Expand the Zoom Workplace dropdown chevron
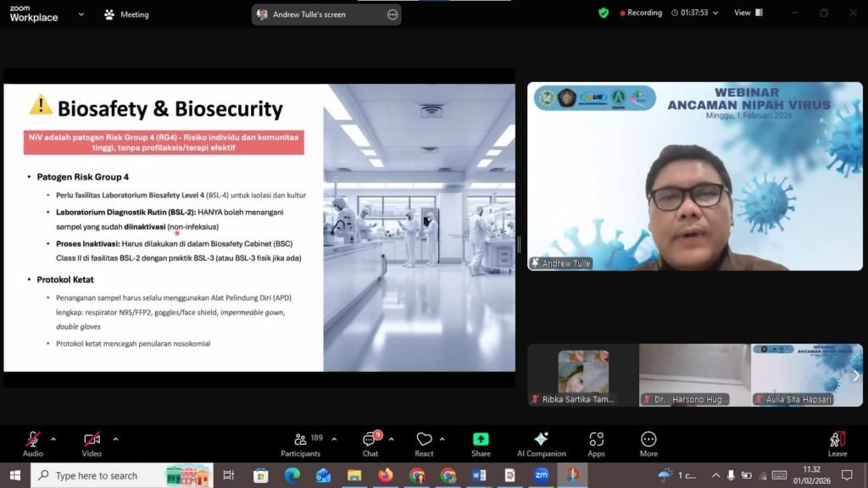This screenshot has width=868, height=488. (x=81, y=14)
